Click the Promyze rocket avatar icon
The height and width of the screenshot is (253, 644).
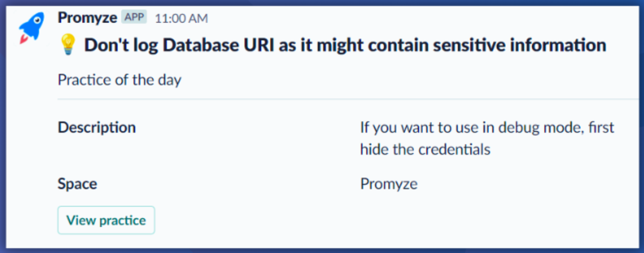pyautogui.click(x=32, y=27)
